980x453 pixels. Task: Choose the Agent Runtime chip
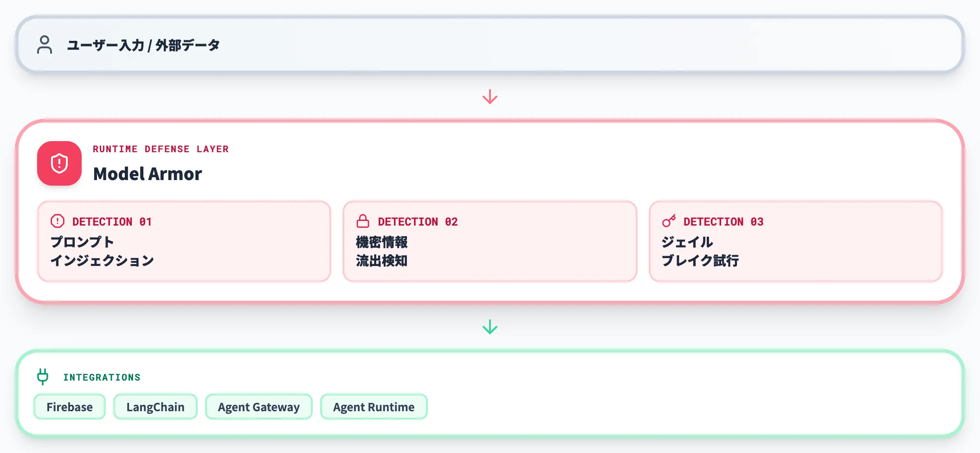click(374, 407)
